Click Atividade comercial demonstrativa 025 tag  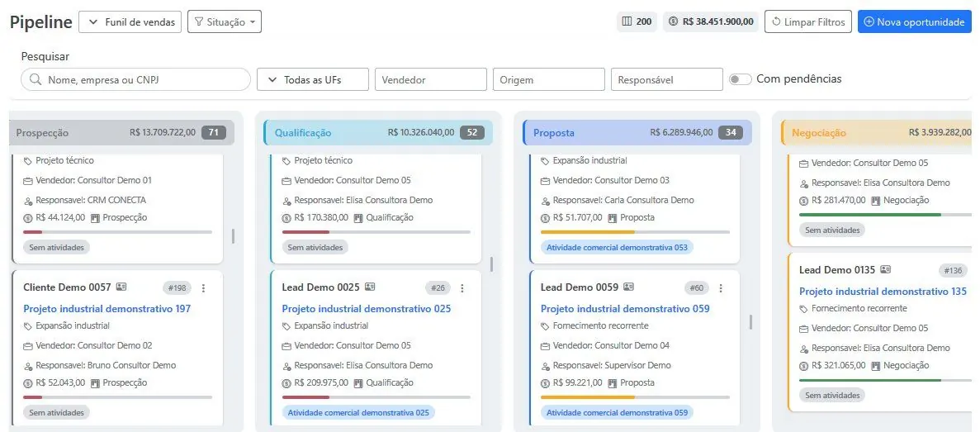(x=358, y=413)
